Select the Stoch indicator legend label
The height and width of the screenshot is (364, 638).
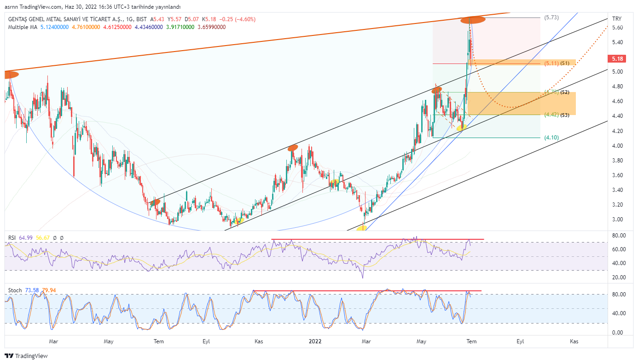pyautogui.click(x=15, y=290)
